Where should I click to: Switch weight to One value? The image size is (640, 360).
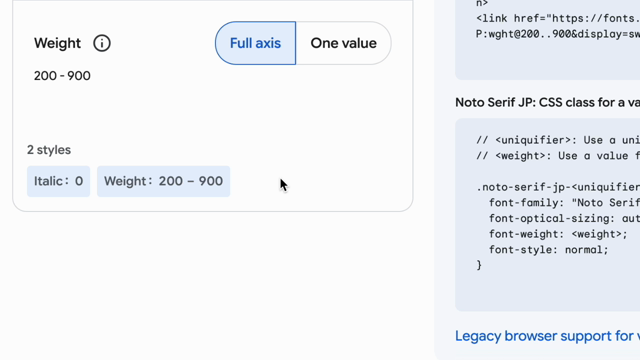coord(343,43)
